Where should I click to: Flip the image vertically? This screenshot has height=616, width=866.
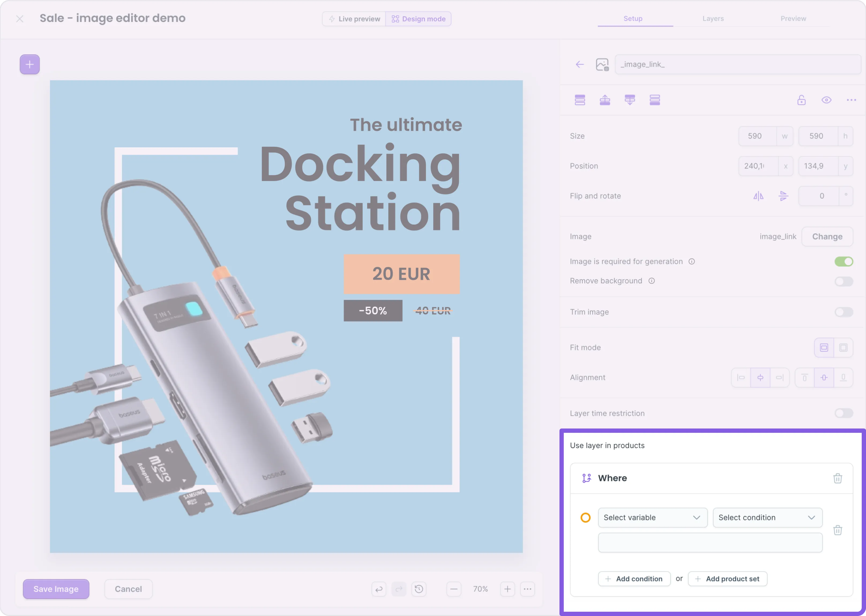783,196
